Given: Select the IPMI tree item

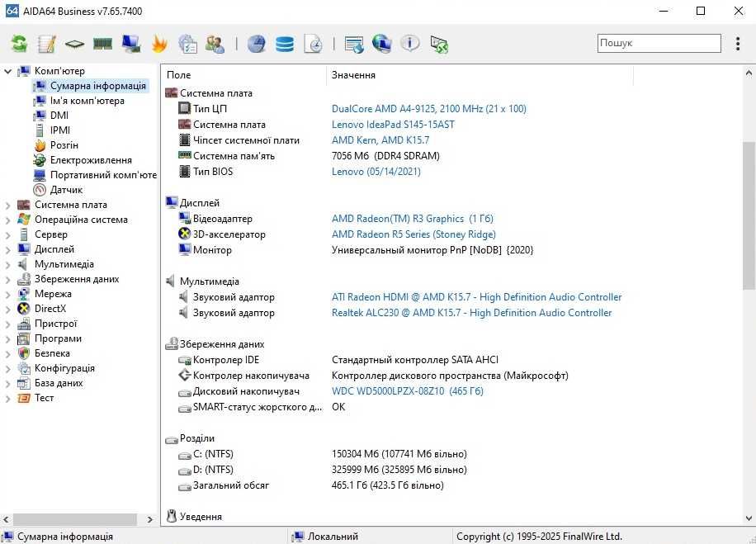Looking at the screenshot, I should [x=60, y=130].
